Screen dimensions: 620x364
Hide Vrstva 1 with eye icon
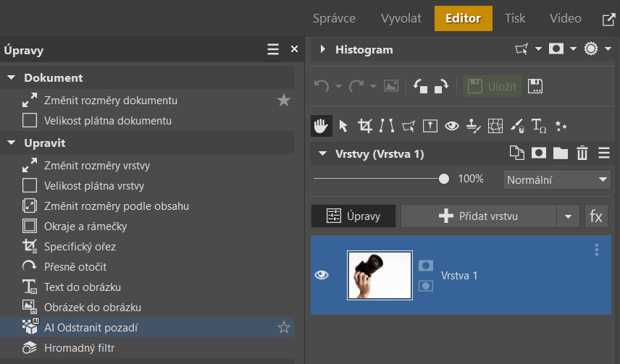point(322,275)
